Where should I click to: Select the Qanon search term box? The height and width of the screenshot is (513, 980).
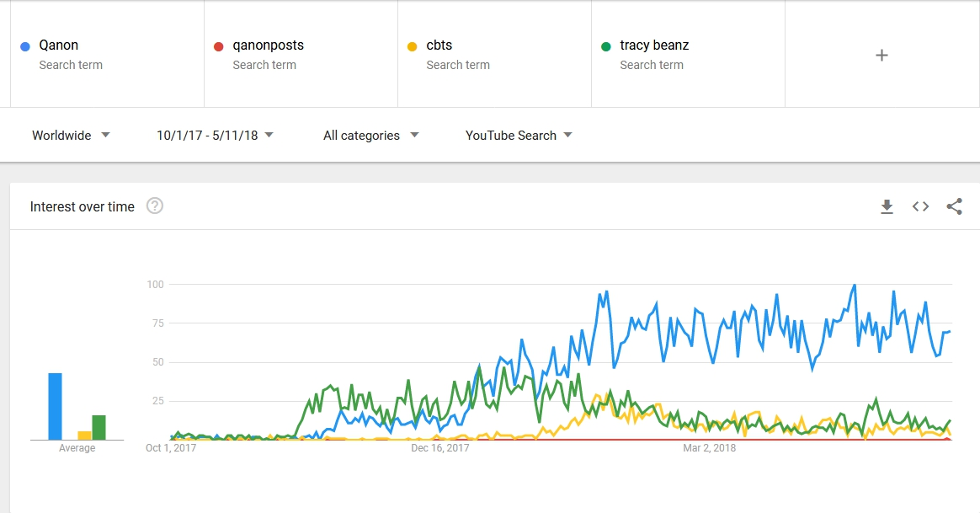107,55
